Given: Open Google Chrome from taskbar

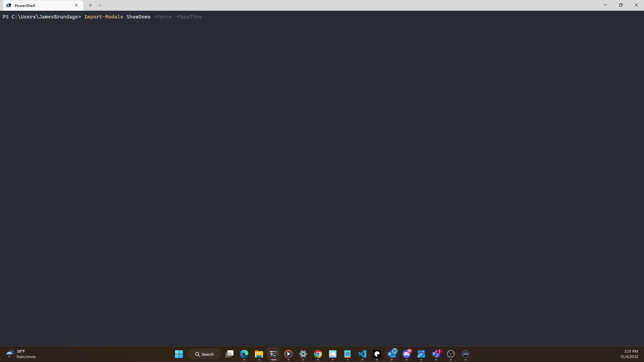Looking at the screenshot, I should click(x=318, y=354).
